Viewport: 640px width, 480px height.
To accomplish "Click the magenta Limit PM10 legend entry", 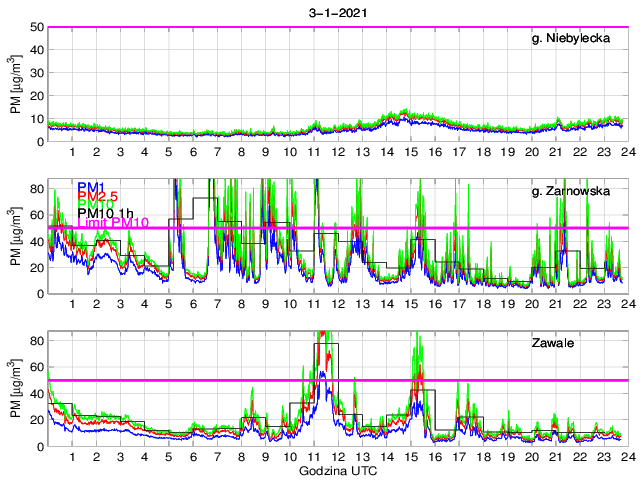I will pyautogui.click(x=112, y=223).
